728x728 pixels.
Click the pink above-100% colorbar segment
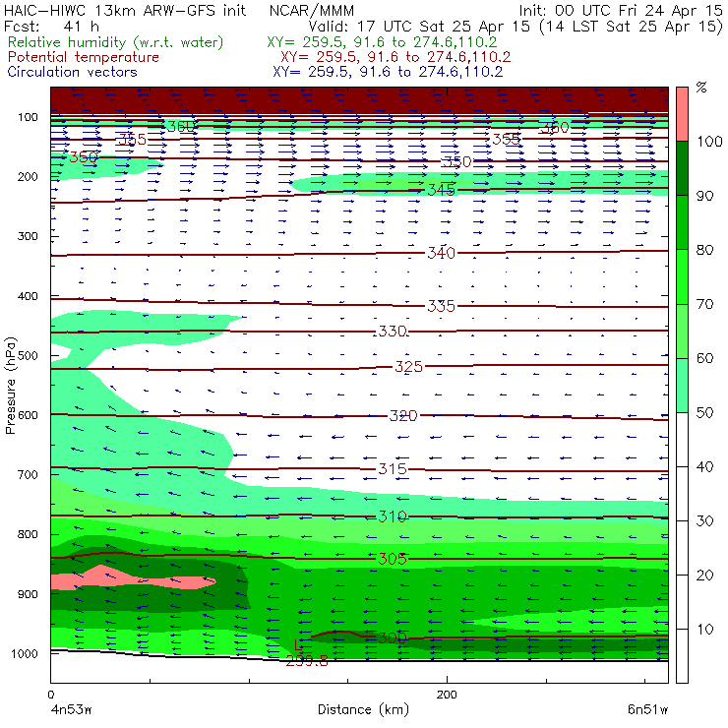tap(682, 114)
